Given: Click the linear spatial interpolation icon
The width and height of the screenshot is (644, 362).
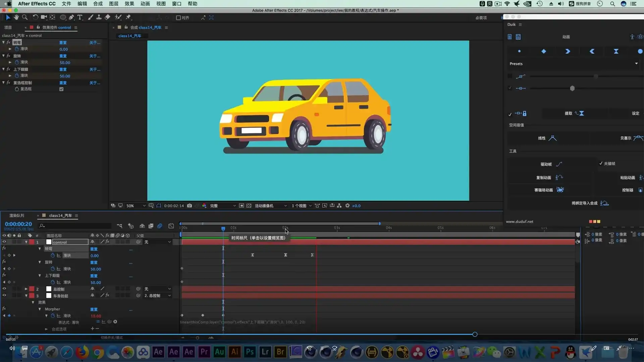Looking at the screenshot, I should click(552, 138).
